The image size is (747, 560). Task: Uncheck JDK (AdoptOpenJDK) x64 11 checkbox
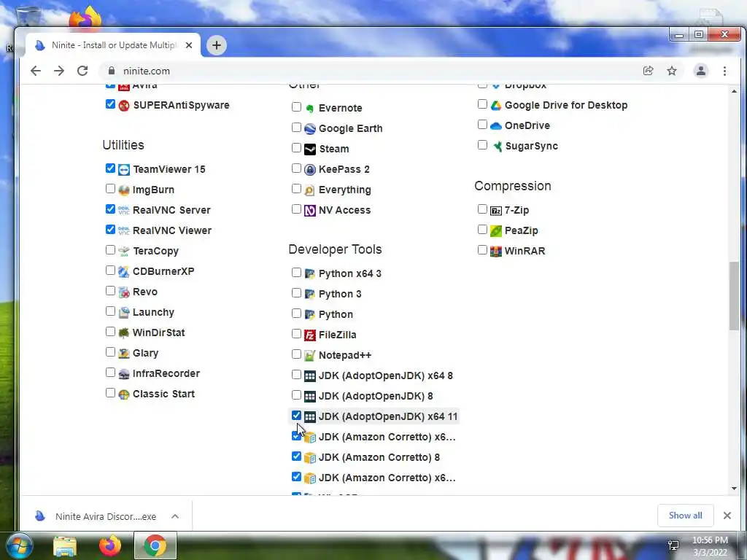(296, 416)
